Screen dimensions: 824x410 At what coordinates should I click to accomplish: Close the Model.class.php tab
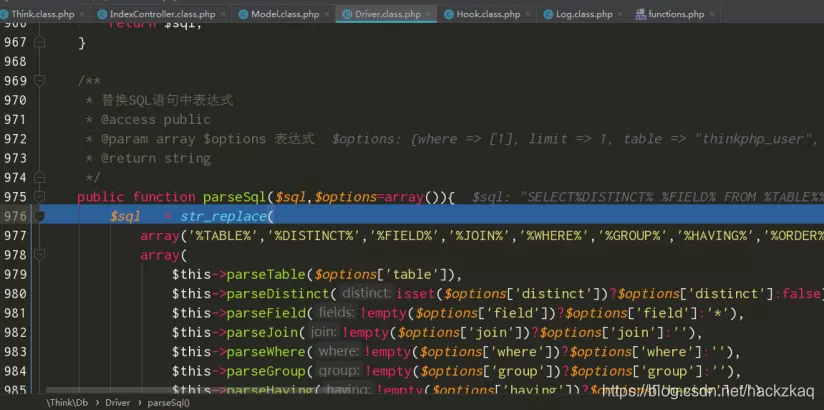point(327,15)
